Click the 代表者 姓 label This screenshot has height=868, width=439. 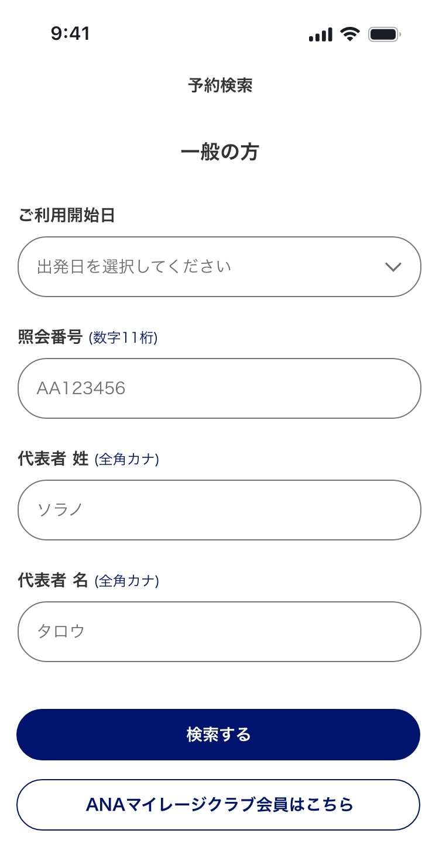coord(53,459)
